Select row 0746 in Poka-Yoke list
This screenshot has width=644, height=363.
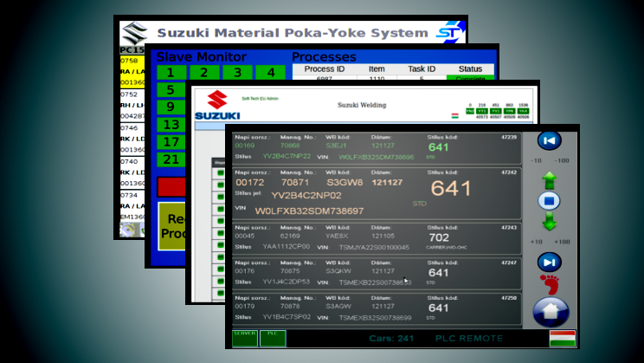[132, 139]
